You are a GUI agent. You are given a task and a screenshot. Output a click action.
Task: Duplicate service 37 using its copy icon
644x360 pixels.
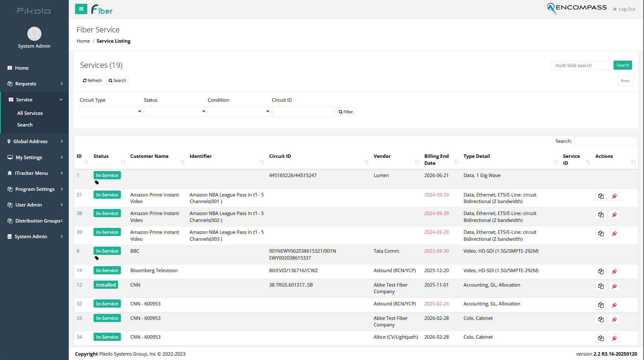pyautogui.click(x=601, y=196)
